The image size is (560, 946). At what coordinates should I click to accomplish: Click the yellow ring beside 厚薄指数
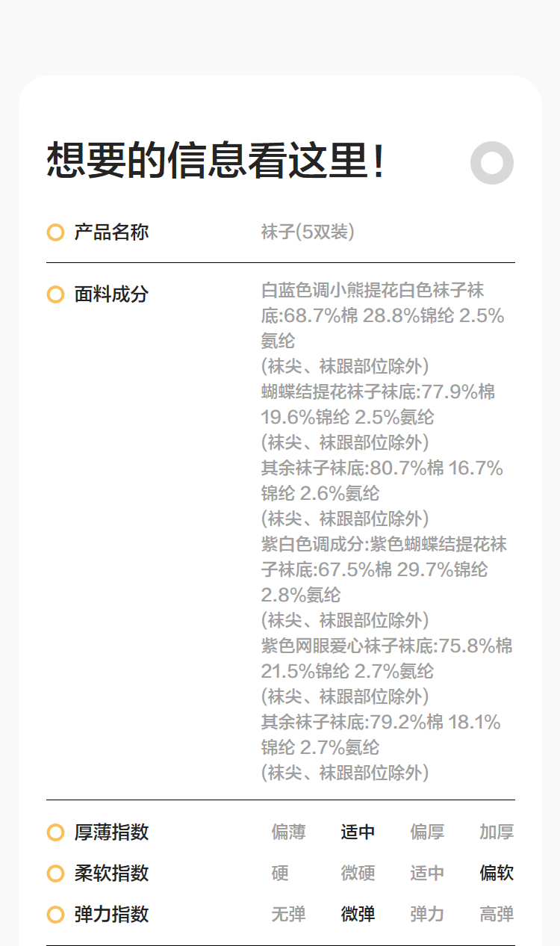[x=55, y=832]
